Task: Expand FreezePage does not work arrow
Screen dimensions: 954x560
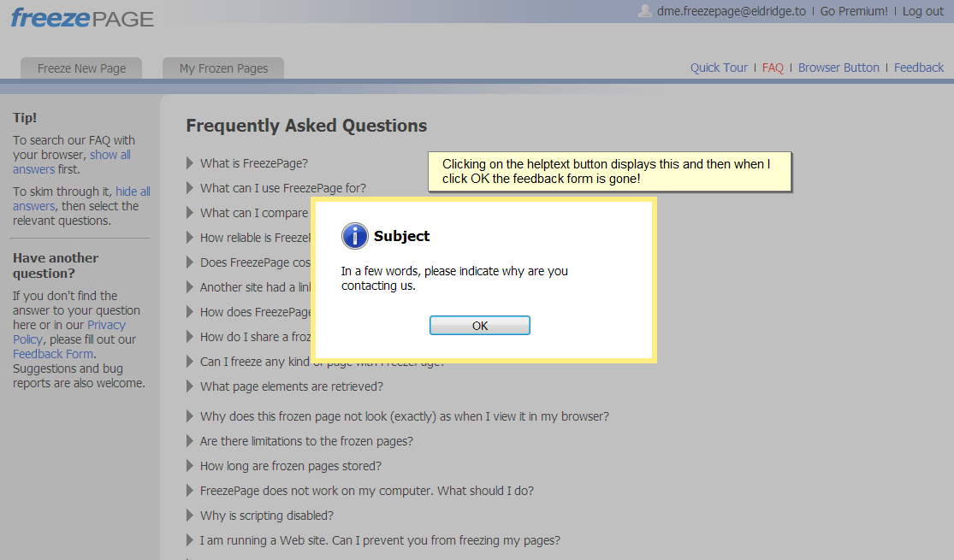Action: [x=190, y=491]
